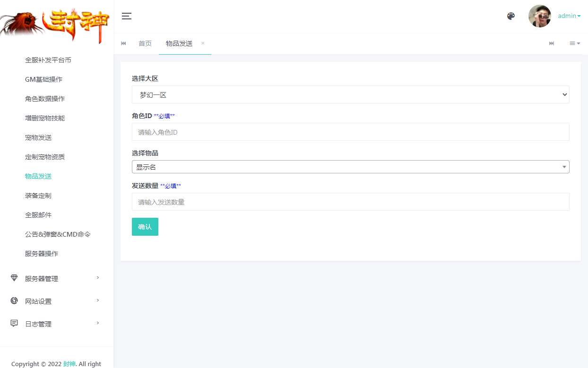The image size is (588, 368).
Task: Click the admin user avatar
Action: click(539, 16)
